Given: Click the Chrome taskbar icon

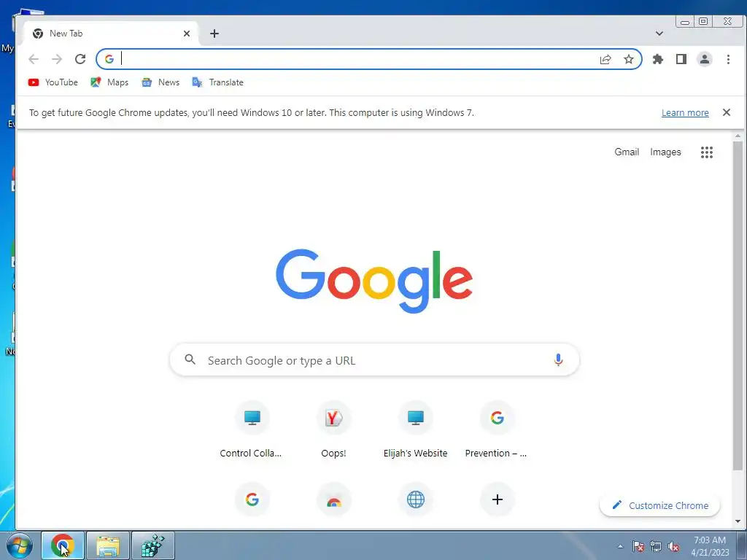Looking at the screenshot, I should (x=63, y=545).
